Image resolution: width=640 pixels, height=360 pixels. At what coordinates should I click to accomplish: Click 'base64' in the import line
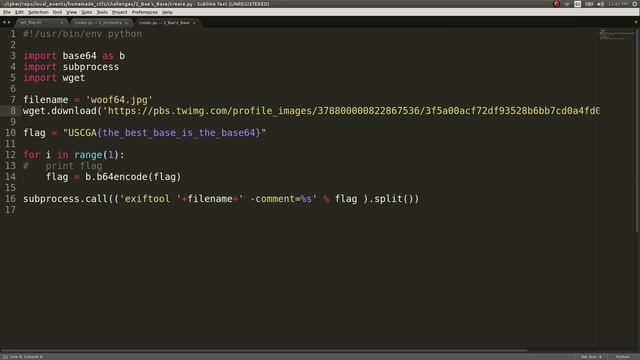click(x=79, y=56)
